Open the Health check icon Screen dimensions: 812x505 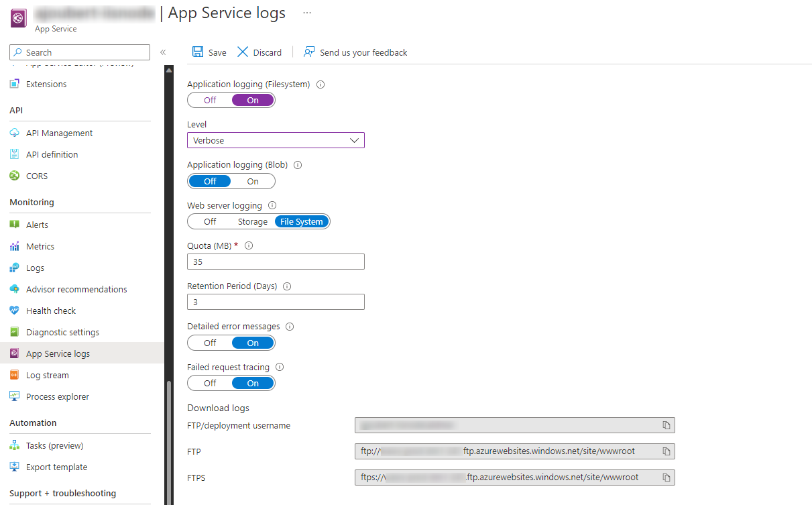point(15,310)
